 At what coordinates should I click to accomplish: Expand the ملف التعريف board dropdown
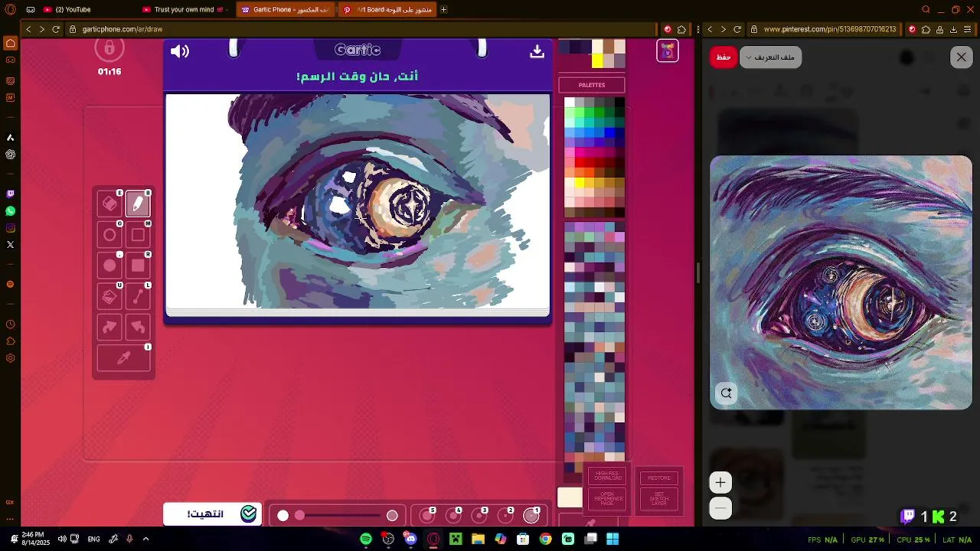click(771, 57)
